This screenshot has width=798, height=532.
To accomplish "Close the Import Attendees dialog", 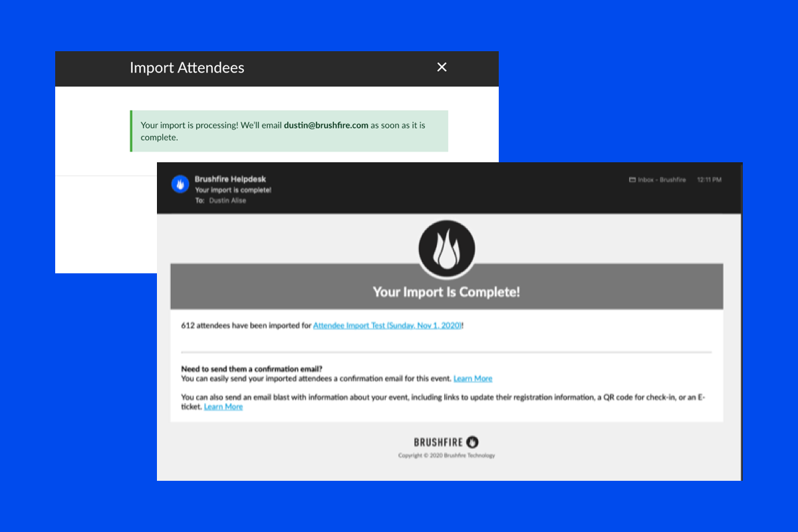I will pyautogui.click(x=442, y=67).
